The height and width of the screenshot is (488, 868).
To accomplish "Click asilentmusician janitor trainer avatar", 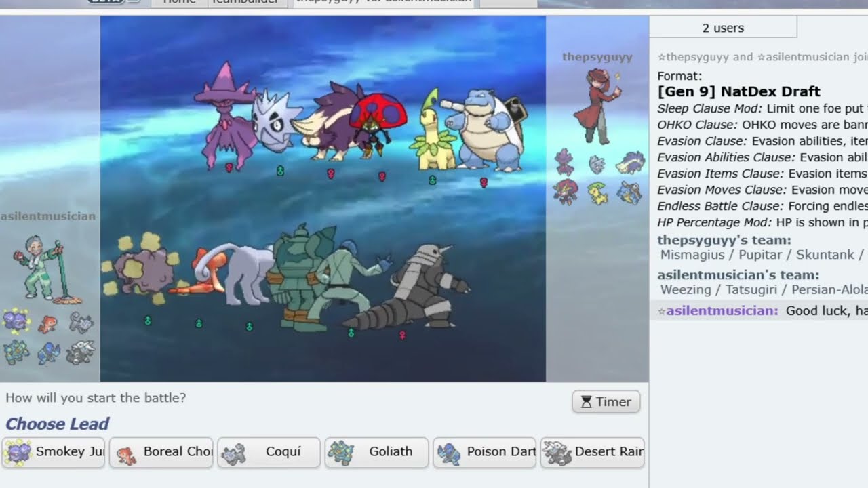I will [x=39, y=266].
